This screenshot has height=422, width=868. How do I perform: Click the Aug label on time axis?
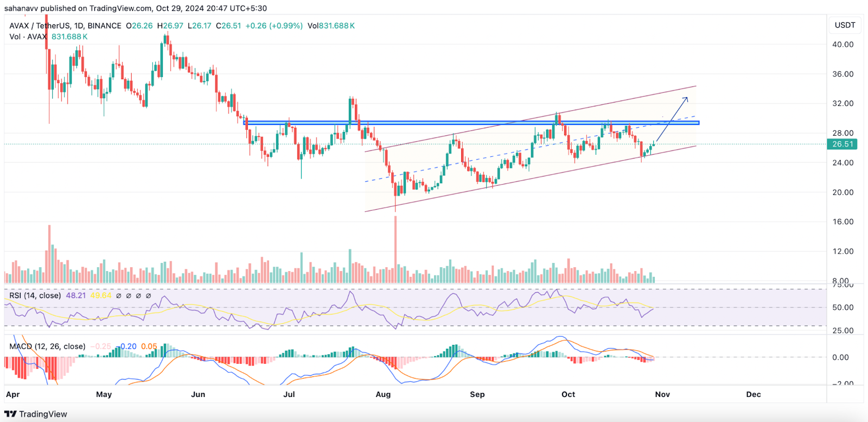click(383, 394)
